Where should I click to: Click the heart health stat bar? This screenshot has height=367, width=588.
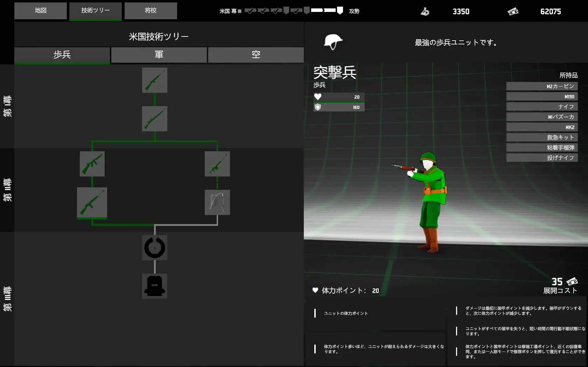pos(339,97)
